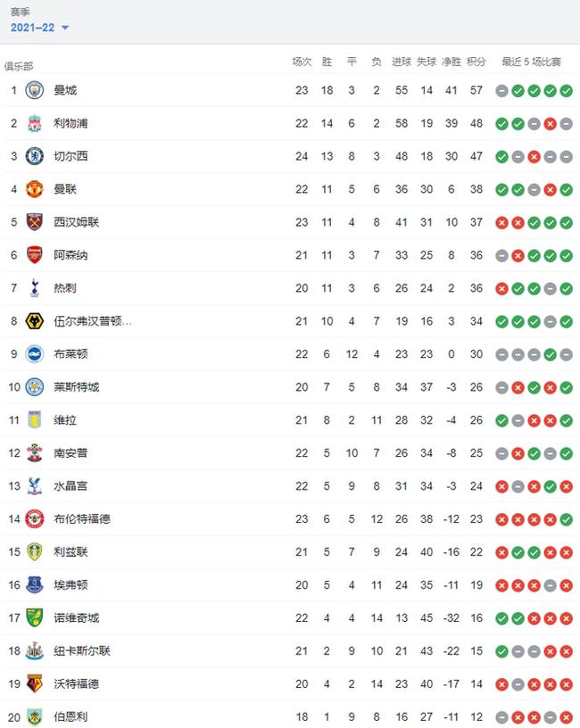Click Brighton's only green win indicator
The width and height of the screenshot is (580, 728).
point(551,355)
